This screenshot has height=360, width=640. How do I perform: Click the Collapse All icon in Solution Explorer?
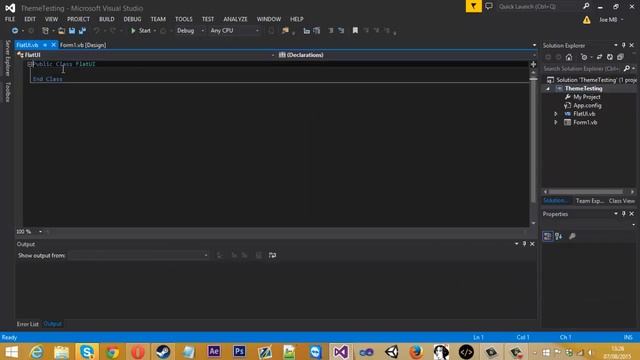(x=620, y=57)
